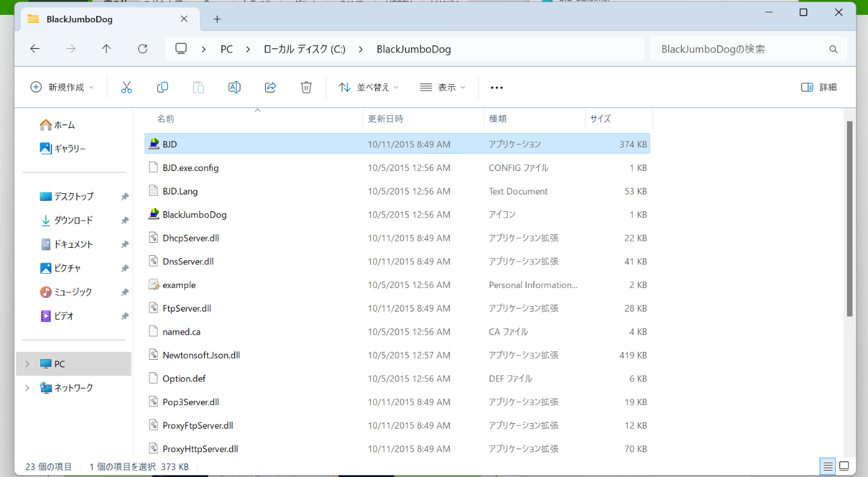
Task: Click the Refresh icon in navigation bar
Action: (143, 49)
